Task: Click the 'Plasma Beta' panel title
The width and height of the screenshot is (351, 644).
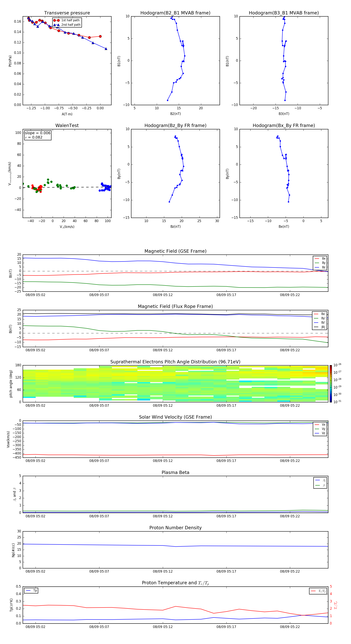Action: (x=175, y=473)
